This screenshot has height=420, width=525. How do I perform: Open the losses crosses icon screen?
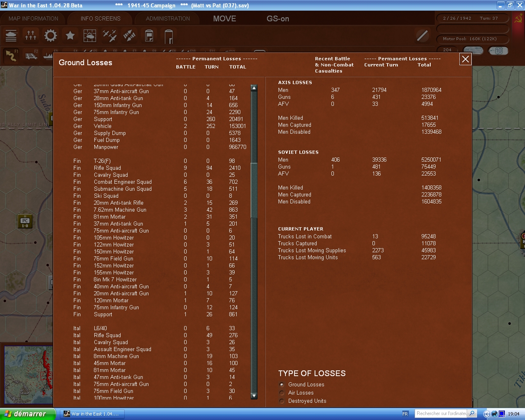coord(31,36)
